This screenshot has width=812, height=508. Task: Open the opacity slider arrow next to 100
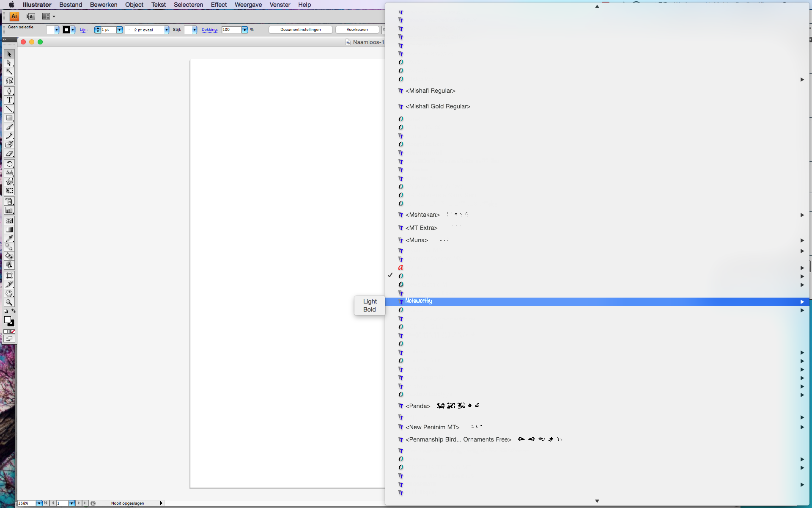point(245,30)
